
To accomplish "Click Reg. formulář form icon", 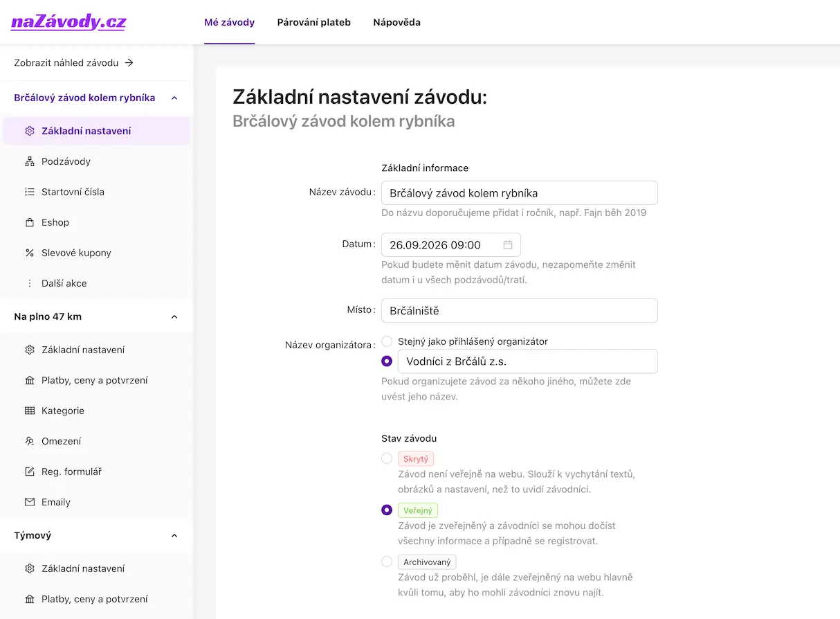I will [x=28, y=472].
